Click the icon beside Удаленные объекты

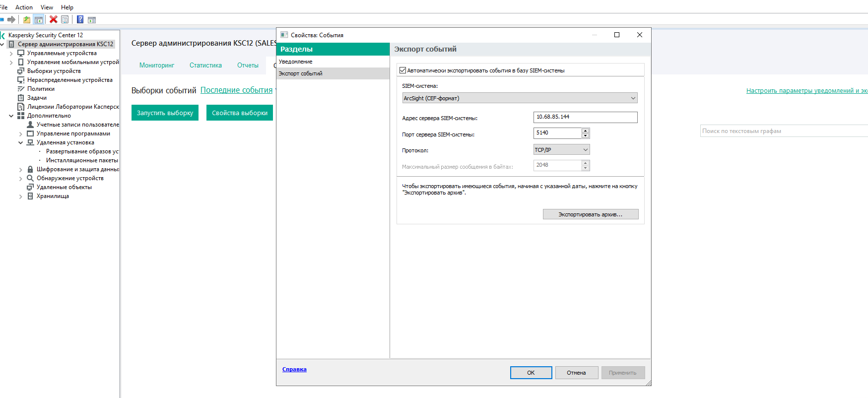coord(30,187)
